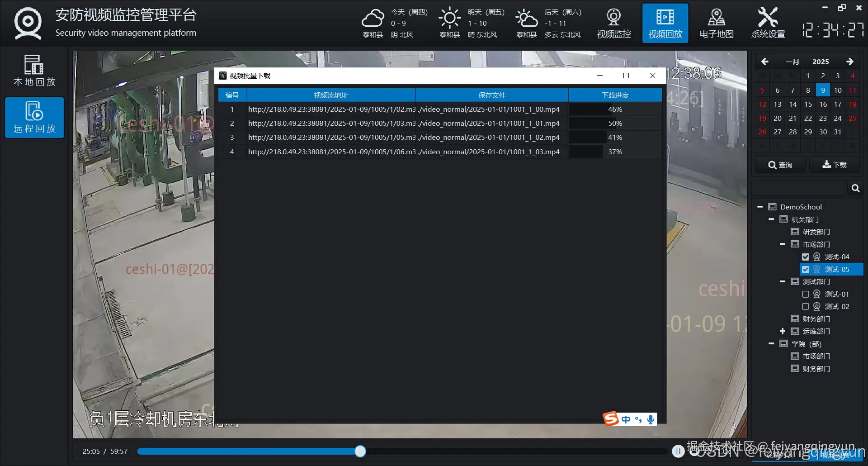Click the 编号 column header

click(x=232, y=95)
